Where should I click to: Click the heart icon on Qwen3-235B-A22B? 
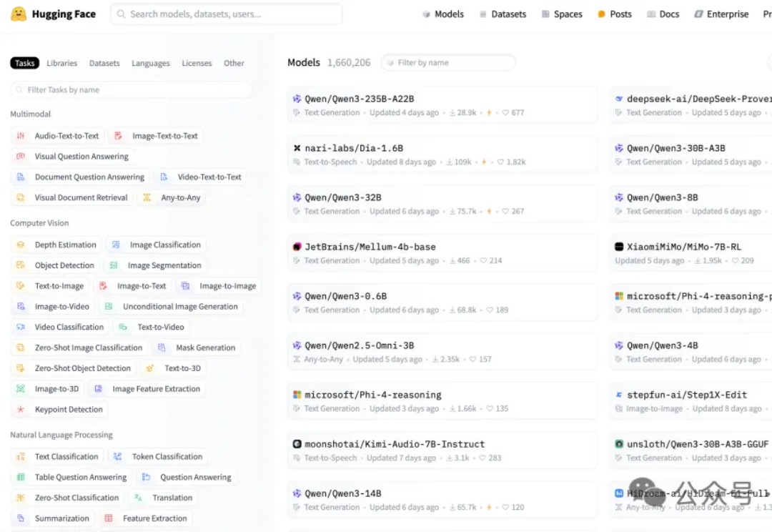click(505, 113)
